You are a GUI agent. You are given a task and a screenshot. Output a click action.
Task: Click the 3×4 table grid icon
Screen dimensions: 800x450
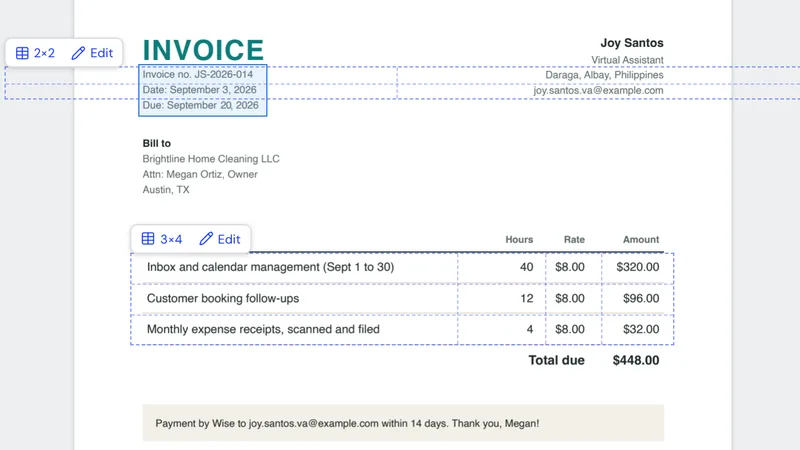click(148, 239)
